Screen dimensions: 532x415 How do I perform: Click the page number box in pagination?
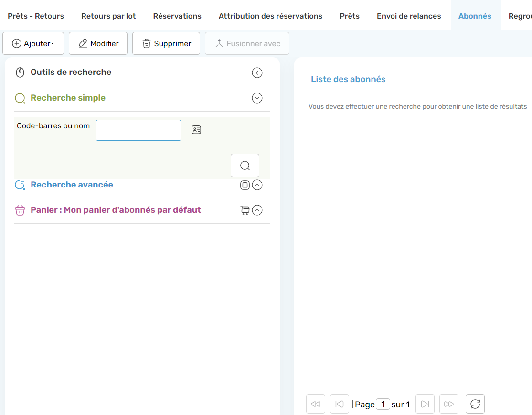(x=383, y=404)
